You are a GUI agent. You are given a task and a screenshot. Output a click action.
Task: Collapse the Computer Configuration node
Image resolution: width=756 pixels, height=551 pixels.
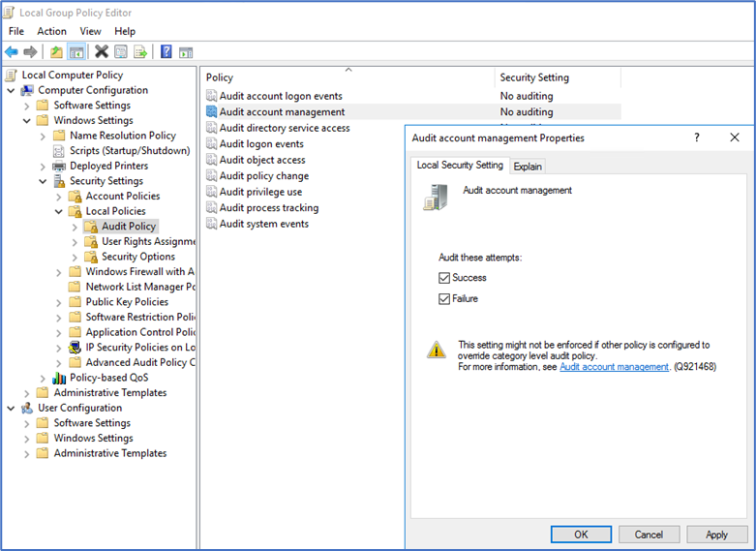(x=12, y=90)
